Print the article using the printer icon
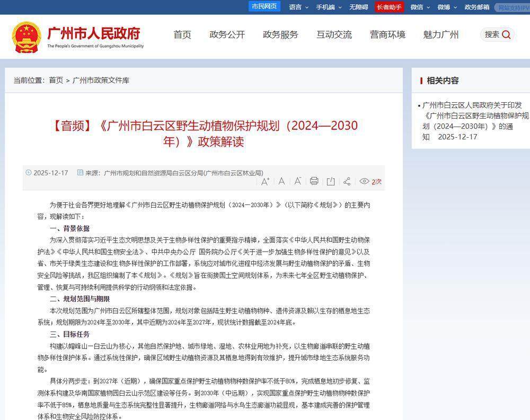530x420 pixels. click(314, 181)
